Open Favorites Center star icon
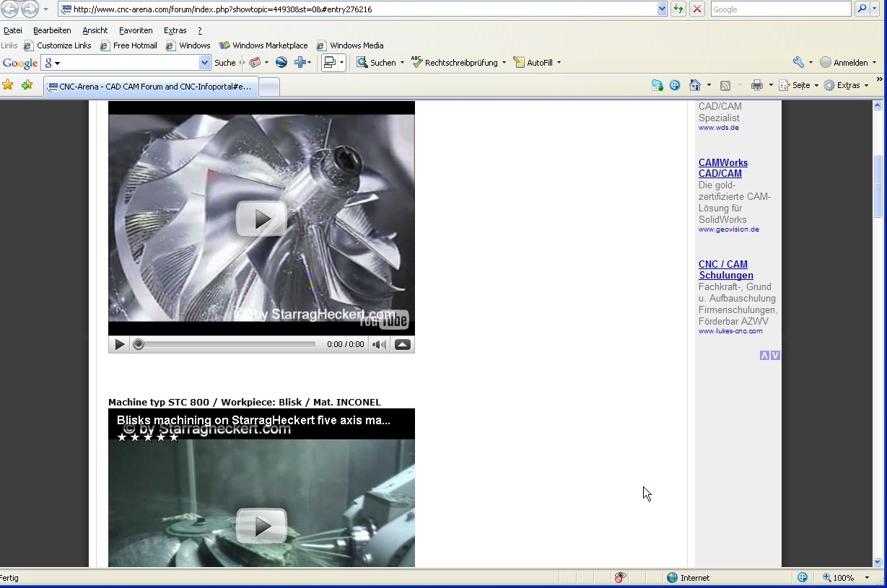The height and width of the screenshot is (588, 887). (x=8, y=85)
